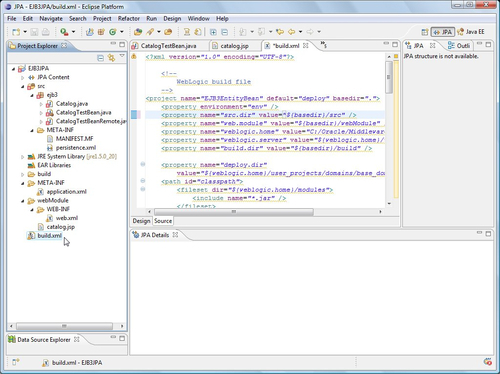Expand the JRE System Library node
Screen dimensions: 500x374
23,157
